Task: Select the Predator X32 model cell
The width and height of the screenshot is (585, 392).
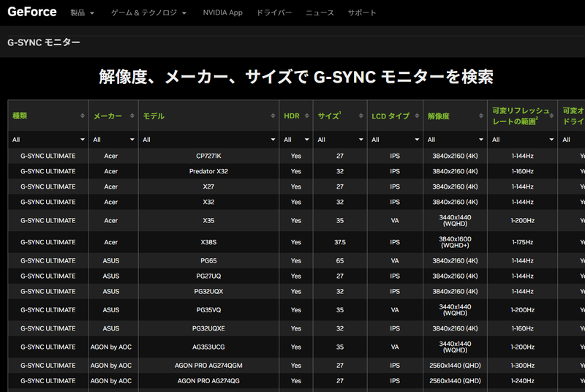Action: click(208, 171)
